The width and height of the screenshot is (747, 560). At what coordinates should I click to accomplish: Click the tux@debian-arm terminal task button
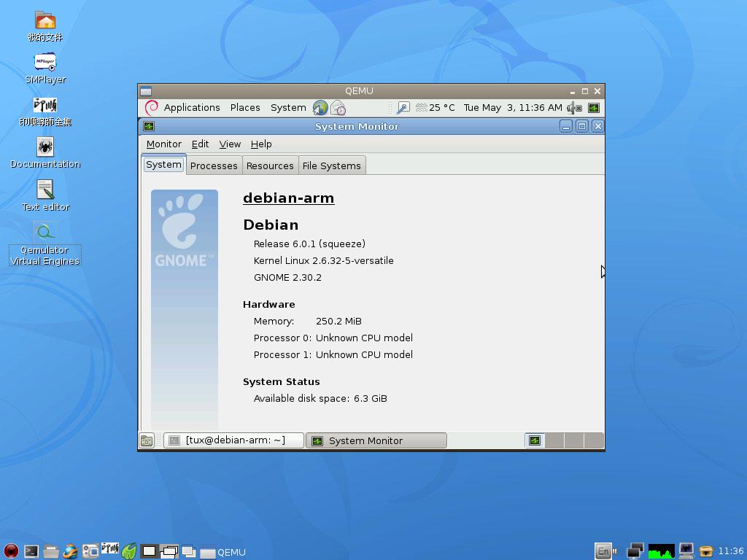click(x=233, y=440)
